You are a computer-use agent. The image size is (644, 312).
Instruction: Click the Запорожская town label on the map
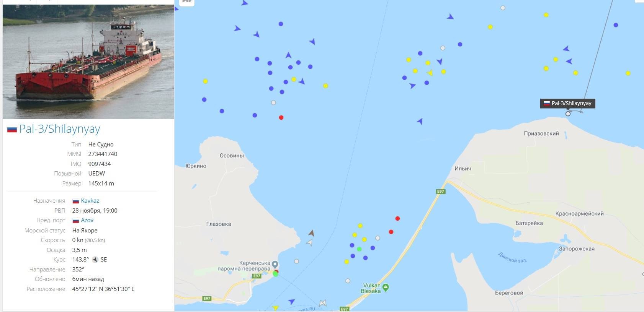click(576, 249)
